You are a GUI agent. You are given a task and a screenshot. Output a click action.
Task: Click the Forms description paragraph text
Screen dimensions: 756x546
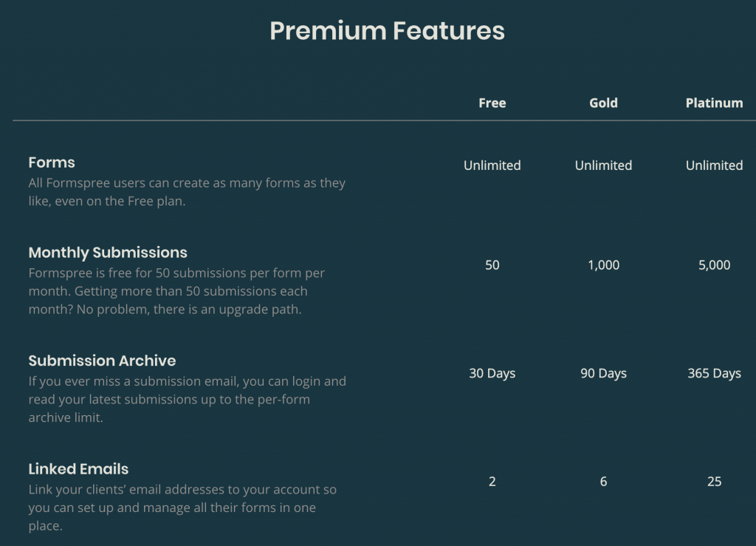(x=187, y=192)
